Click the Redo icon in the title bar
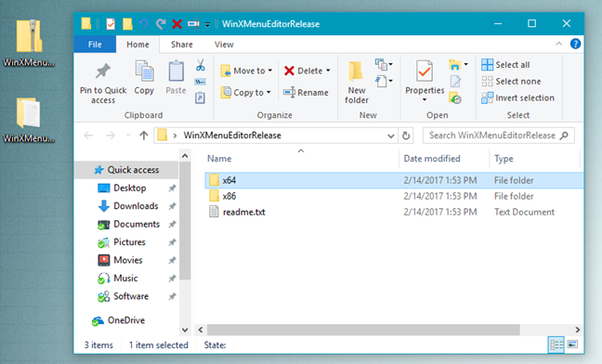The image size is (602, 364). [x=161, y=24]
